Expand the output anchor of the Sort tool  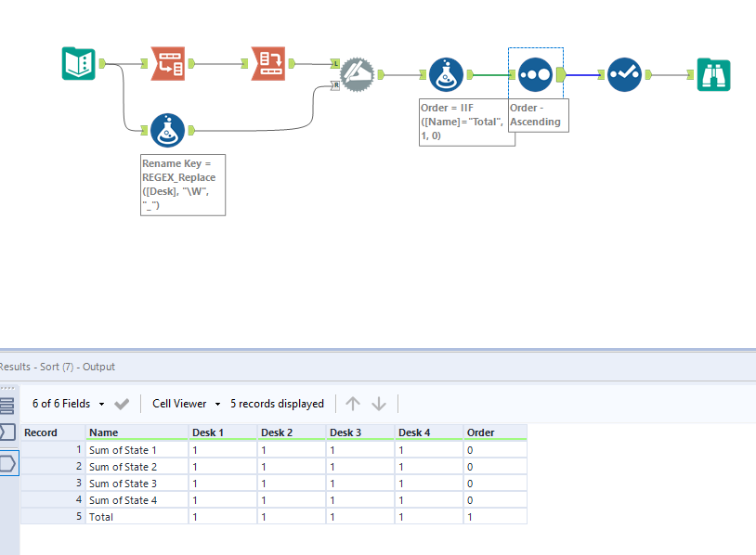coord(560,74)
